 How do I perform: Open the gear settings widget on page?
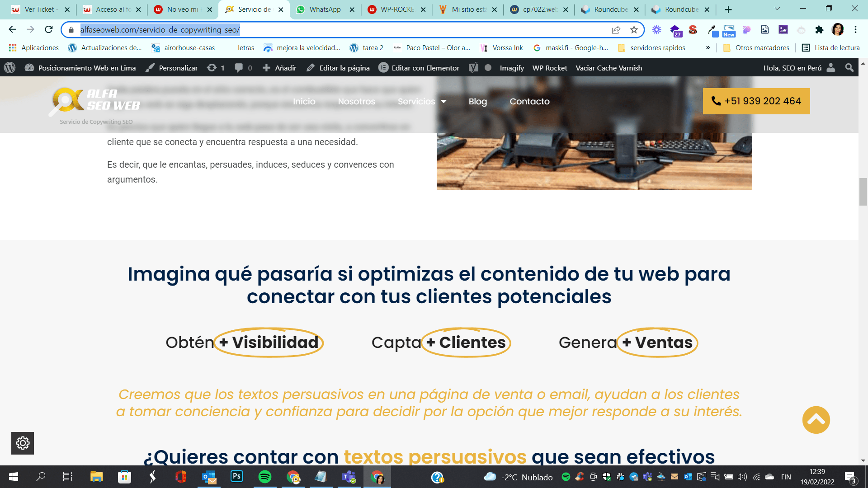(23, 443)
